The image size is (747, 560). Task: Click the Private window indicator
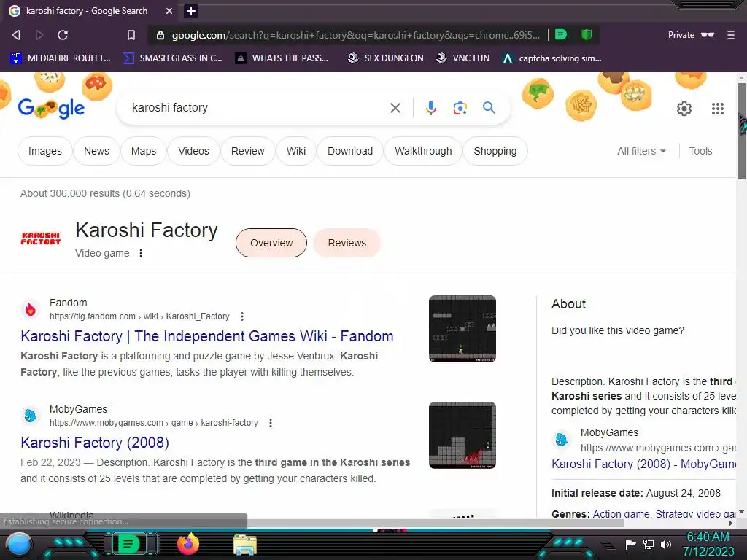click(x=691, y=35)
